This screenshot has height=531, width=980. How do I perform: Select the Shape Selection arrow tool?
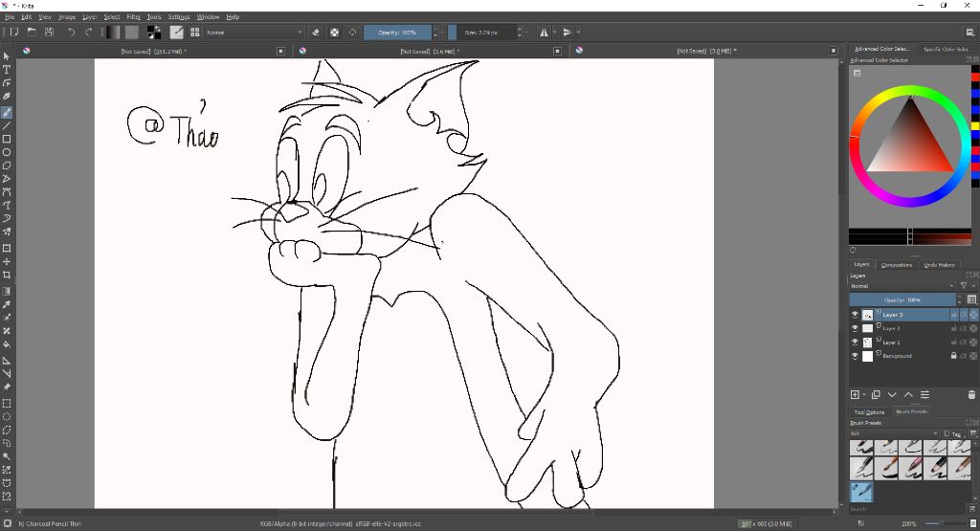click(7, 56)
